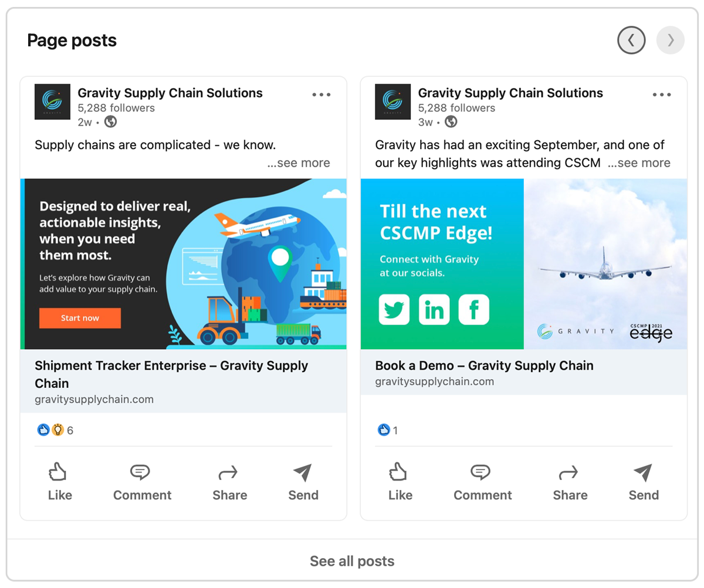Open See all posts
Screen dimensions: 704x588
tap(352, 561)
